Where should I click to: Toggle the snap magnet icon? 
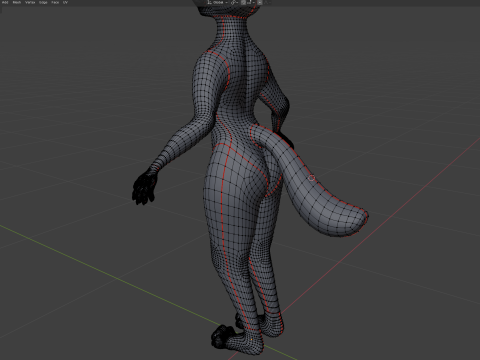[243, 2]
